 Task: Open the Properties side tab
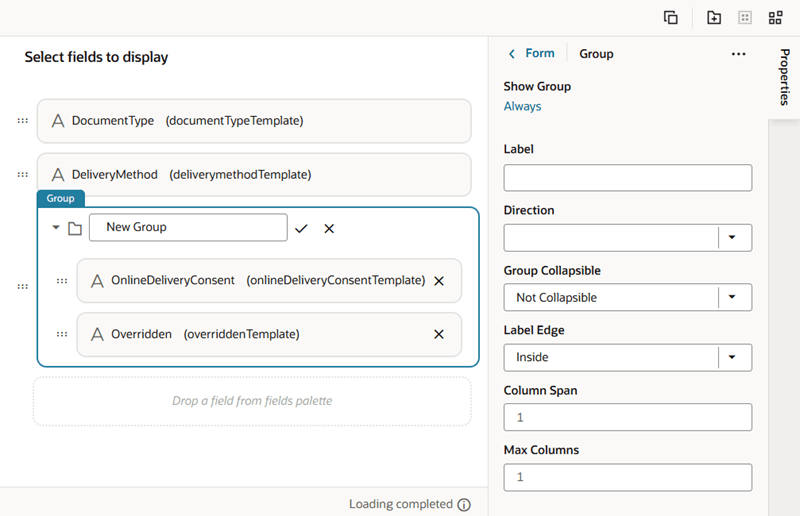[784, 76]
